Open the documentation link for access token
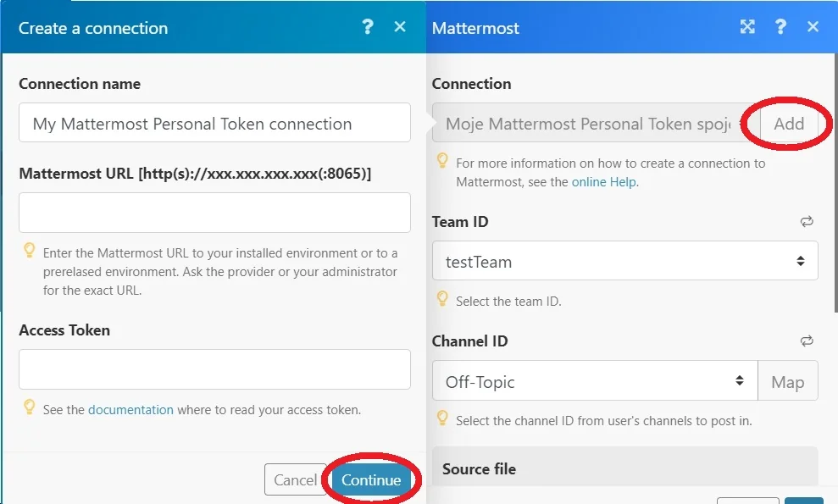The width and height of the screenshot is (838, 504). (x=130, y=410)
